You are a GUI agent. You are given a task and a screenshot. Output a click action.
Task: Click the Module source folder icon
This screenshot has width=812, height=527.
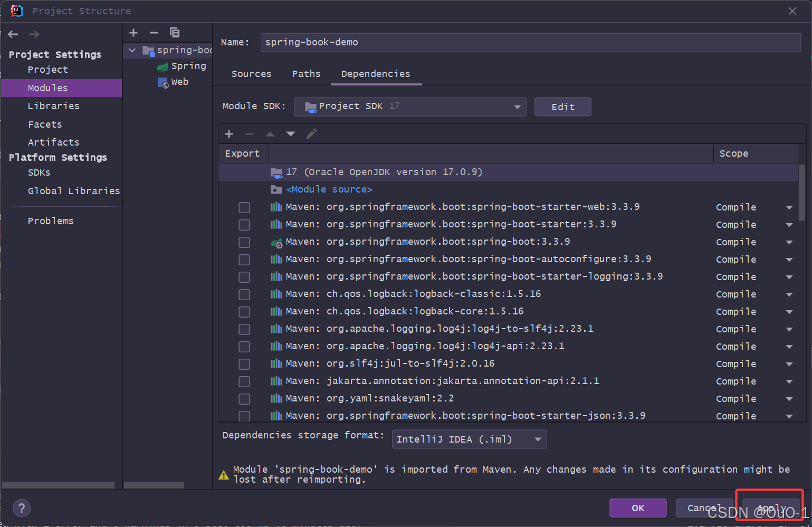276,189
